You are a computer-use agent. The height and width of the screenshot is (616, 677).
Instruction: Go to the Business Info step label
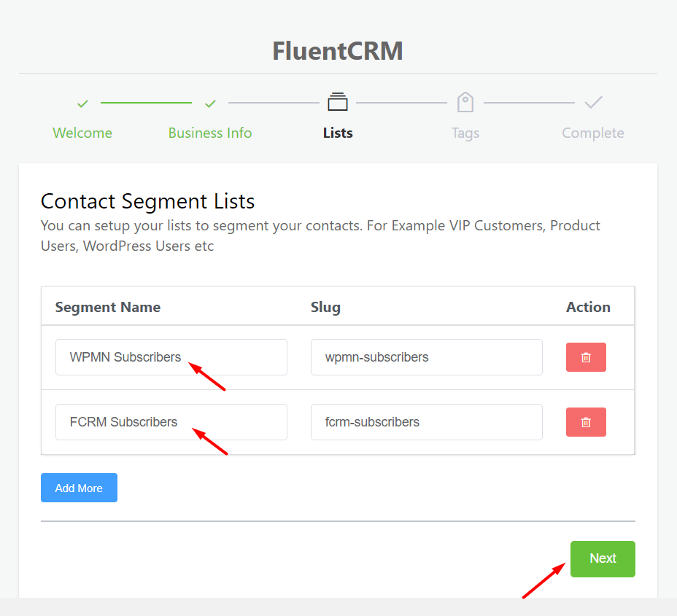210,133
